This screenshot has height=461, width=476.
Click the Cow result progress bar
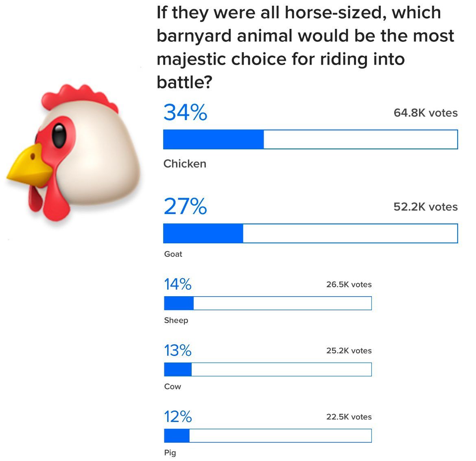coord(268,369)
